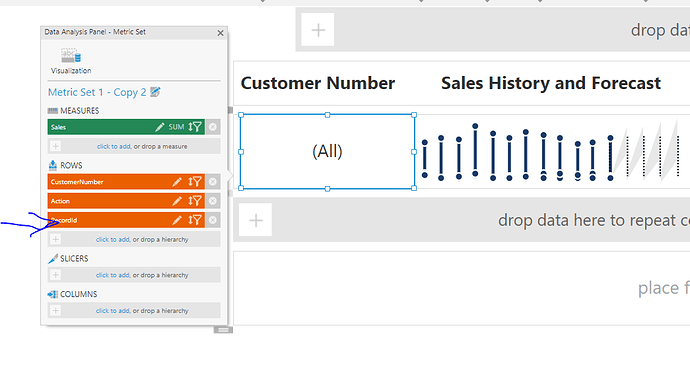This screenshot has height=371, width=690.
Task: Remove the CustomerNumber hierarchy with its X icon
Action: 213,182
